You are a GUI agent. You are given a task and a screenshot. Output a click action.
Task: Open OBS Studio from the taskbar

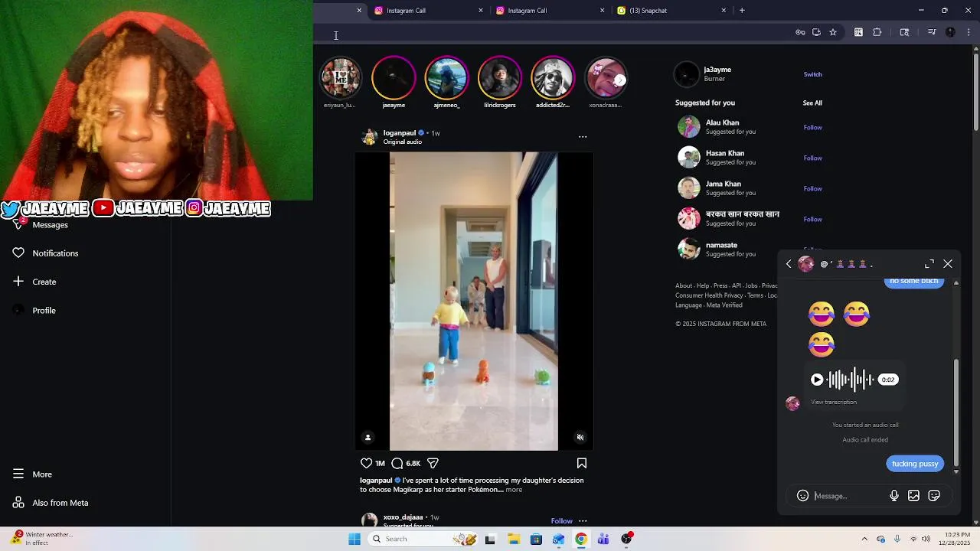pyautogui.click(x=626, y=539)
